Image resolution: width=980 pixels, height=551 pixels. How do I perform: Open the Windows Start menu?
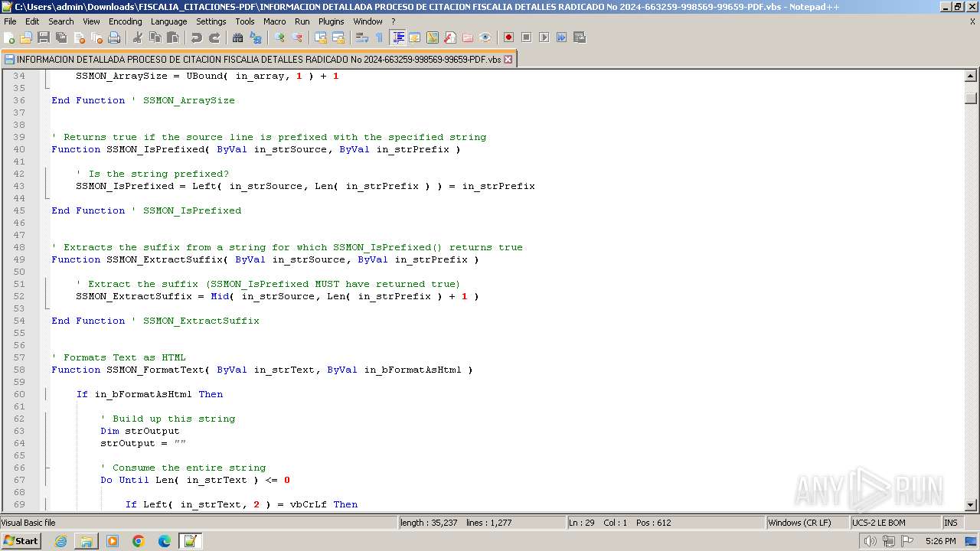pos(21,541)
